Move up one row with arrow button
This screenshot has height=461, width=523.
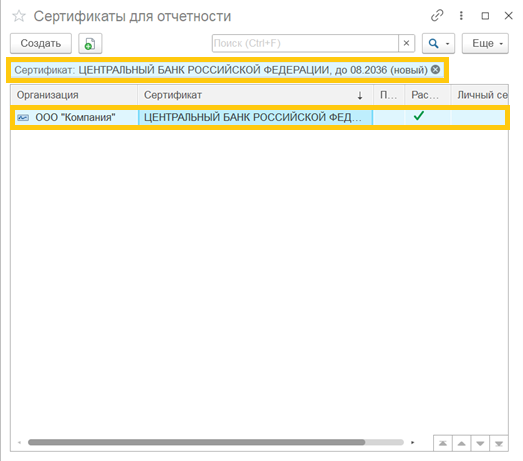point(461,443)
